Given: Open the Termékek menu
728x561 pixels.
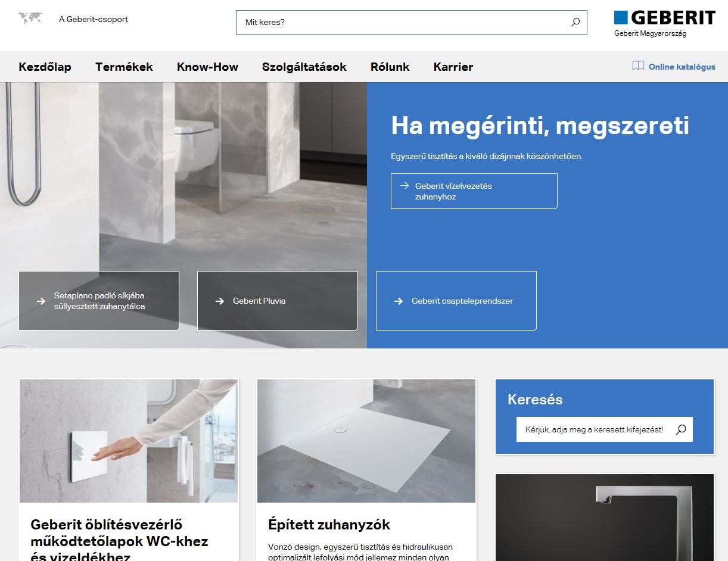Looking at the screenshot, I should (124, 67).
